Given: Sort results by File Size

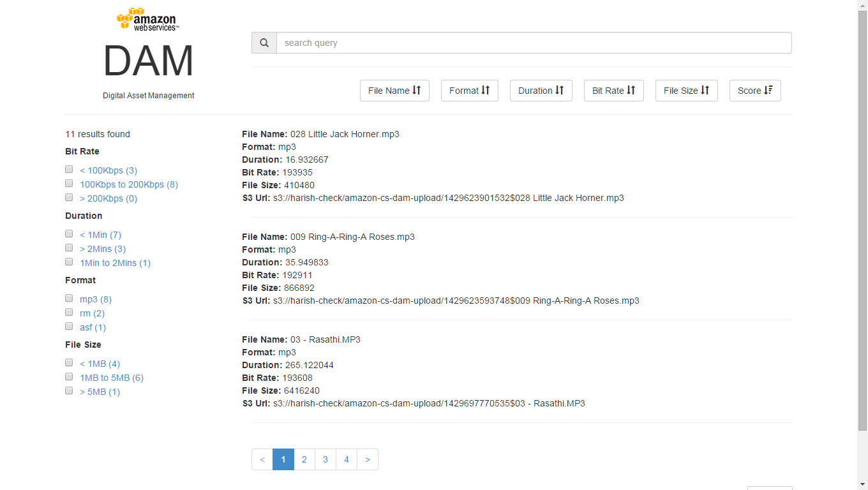Looking at the screenshot, I should 686,91.
